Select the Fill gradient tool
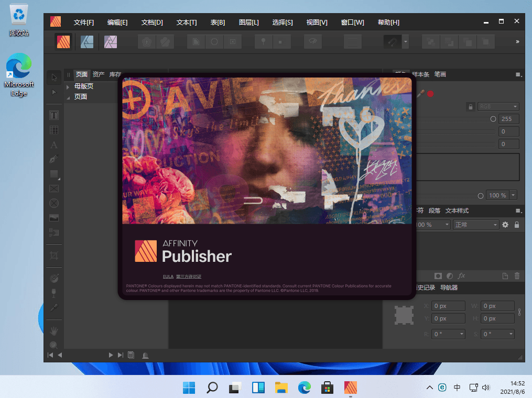532x398 pixels. point(54,278)
